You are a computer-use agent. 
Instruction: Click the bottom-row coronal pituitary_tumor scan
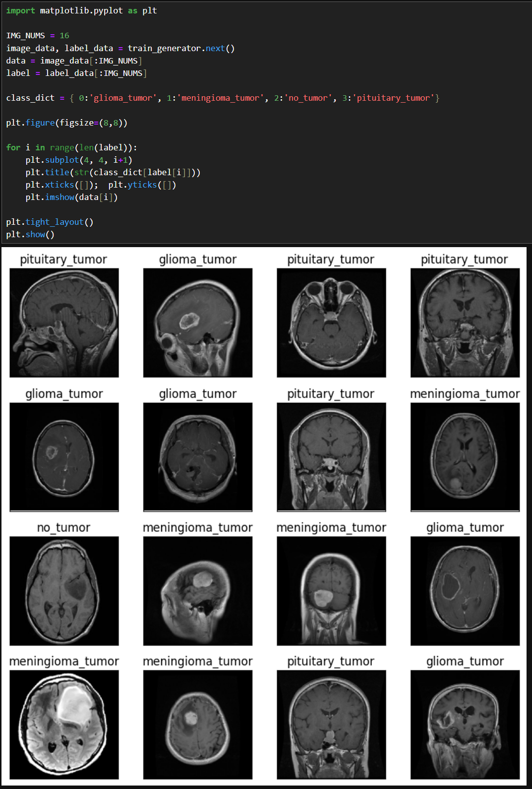coord(331,725)
